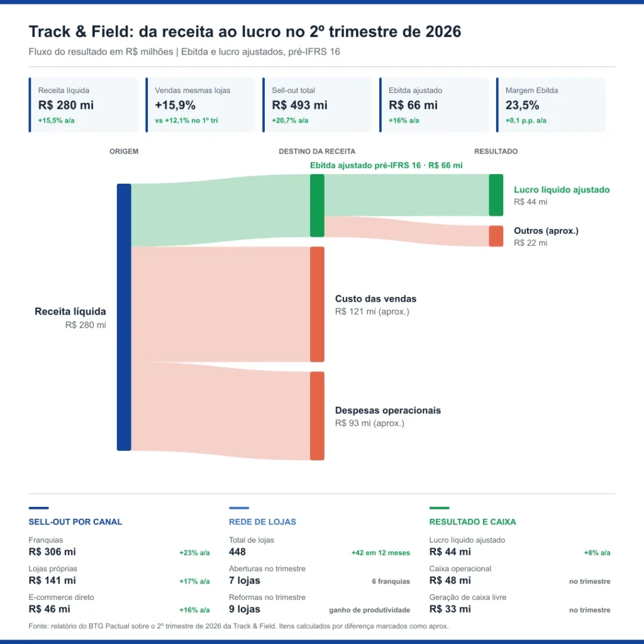Click the 'Lucro líquido ajustado' Sankey label
Screen dimensions: 644x644
[x=562, y=190]
